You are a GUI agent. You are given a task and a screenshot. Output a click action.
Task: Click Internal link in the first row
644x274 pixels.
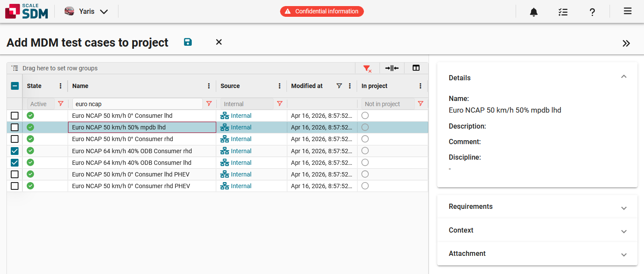coord(241,116)
